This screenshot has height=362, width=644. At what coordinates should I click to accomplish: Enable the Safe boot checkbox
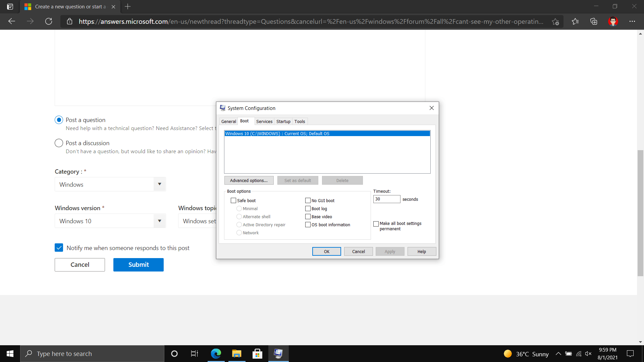pyautogui.click(x=233, y=200)
